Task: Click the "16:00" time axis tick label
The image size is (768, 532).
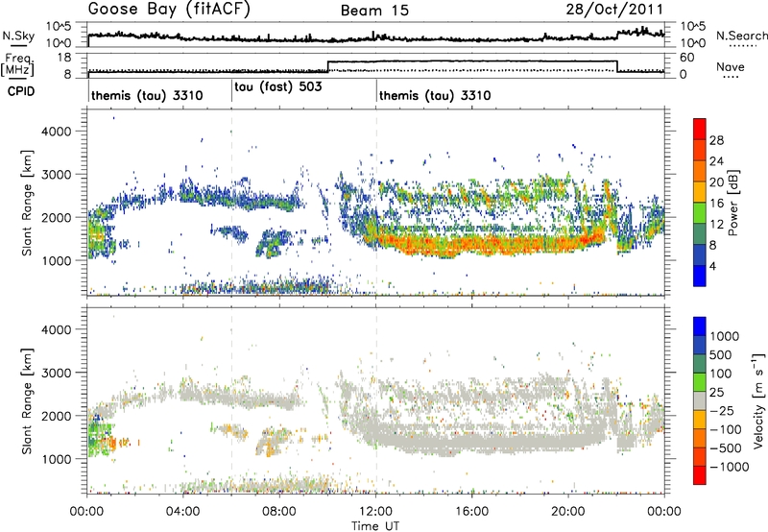Action: [471, 512]
